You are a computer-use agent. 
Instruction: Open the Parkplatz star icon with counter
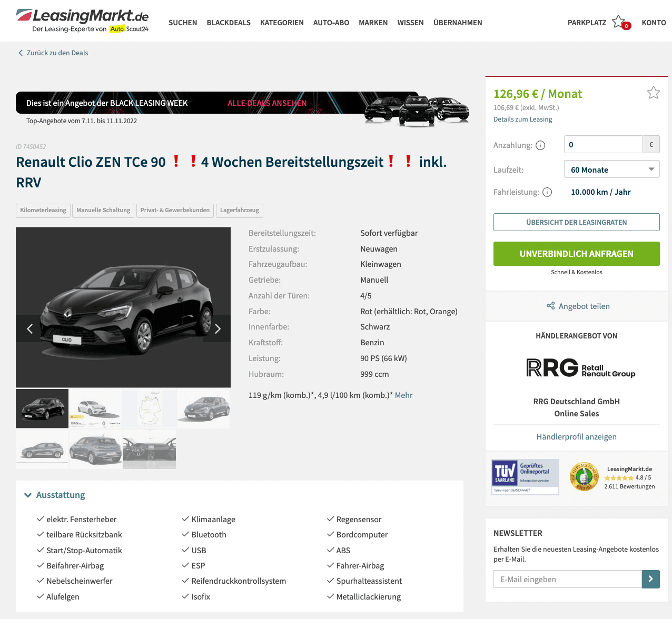point(621,23)
